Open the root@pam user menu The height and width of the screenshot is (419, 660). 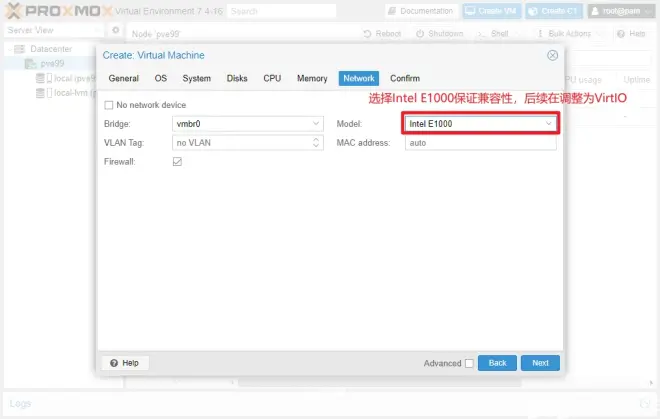(621, 11)
